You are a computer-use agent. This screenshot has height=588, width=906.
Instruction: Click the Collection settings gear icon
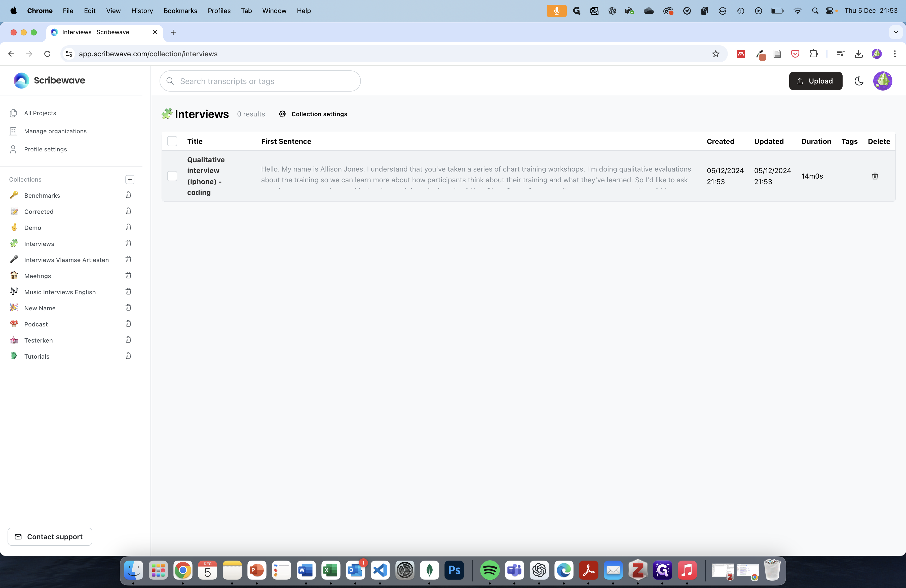[282, 114]
